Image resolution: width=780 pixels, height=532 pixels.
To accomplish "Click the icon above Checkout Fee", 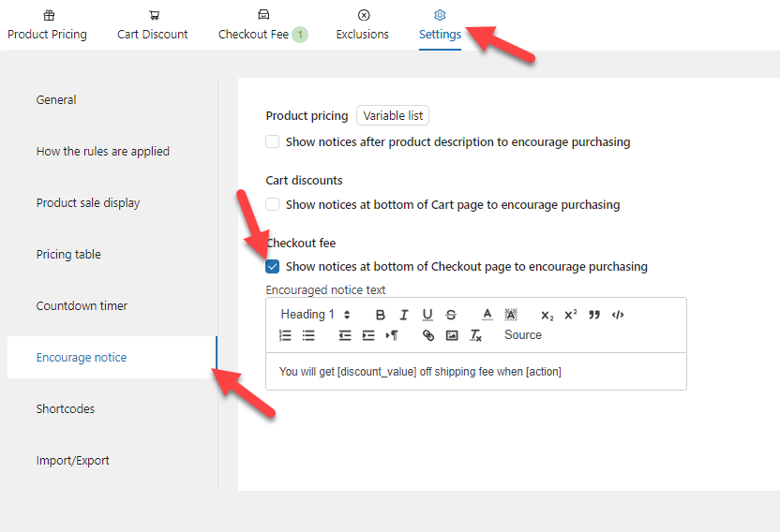I will (263, 15).
